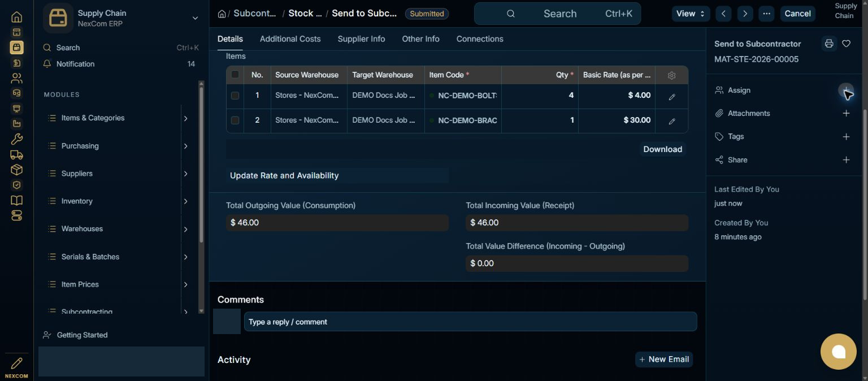
Task: Click the home breadcrumb icon
Action: tap(222, 14)
